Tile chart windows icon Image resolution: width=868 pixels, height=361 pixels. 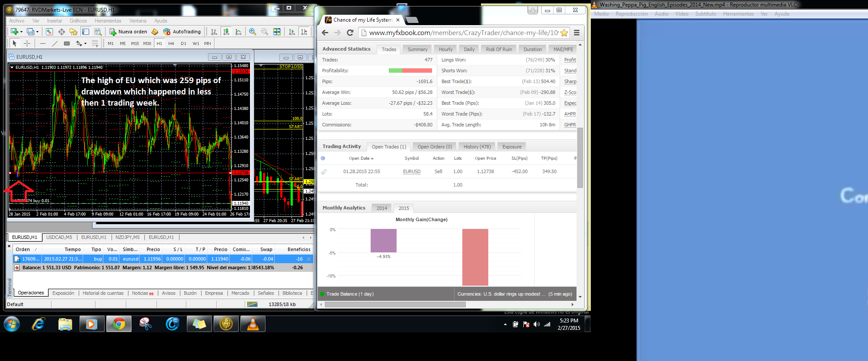point(277,32)
